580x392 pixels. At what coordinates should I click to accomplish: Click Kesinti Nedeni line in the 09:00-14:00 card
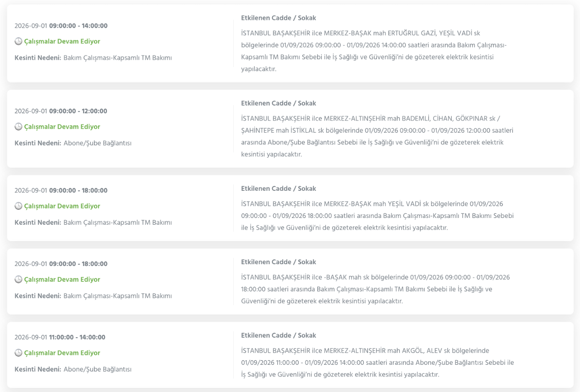93,58
